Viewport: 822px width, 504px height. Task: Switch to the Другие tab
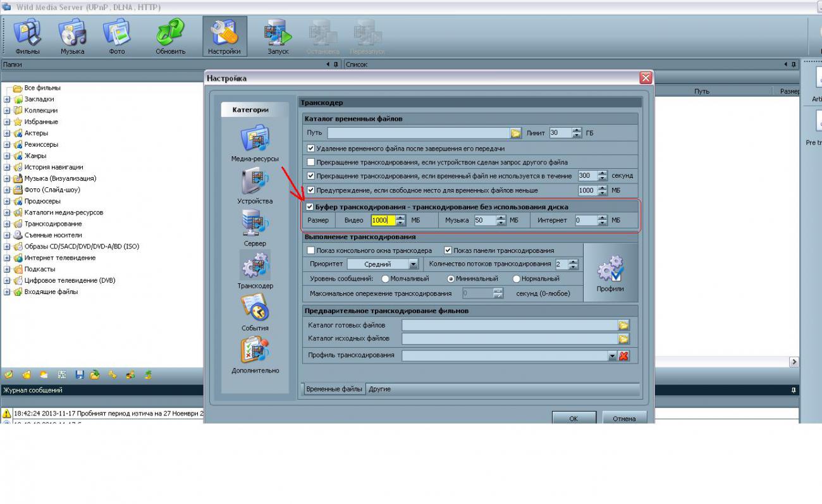click(x=379, y=389)
